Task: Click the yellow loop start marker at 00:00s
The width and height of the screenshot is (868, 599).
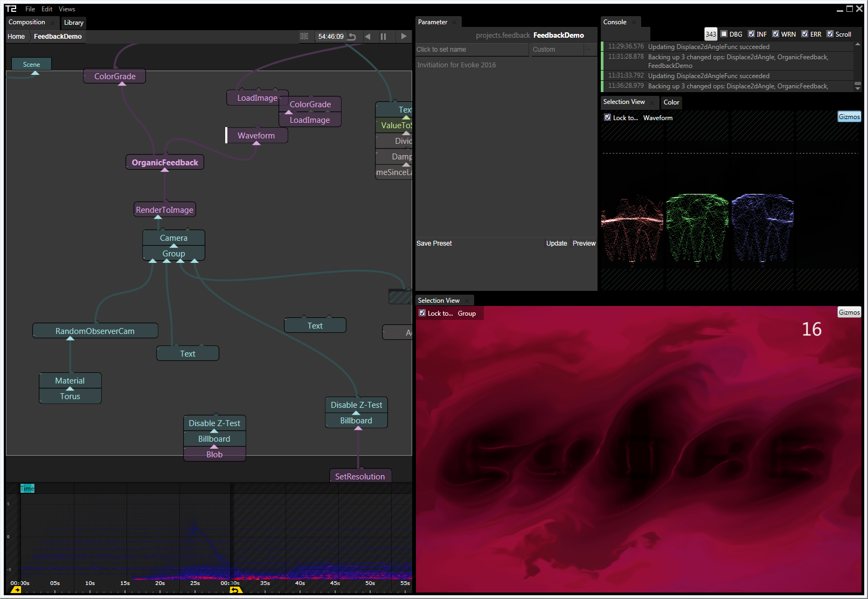Action: click(x=16, y=590)
